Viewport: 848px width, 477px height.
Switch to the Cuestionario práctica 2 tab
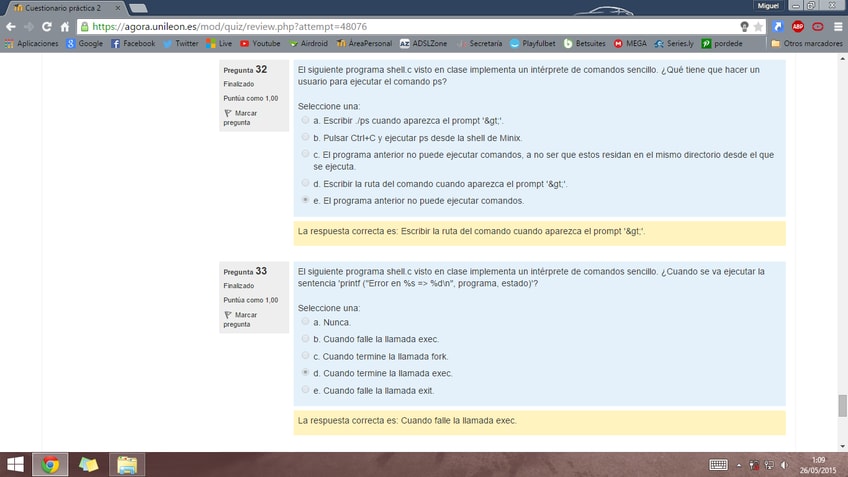pyautogui.click(x=63, y=8)
